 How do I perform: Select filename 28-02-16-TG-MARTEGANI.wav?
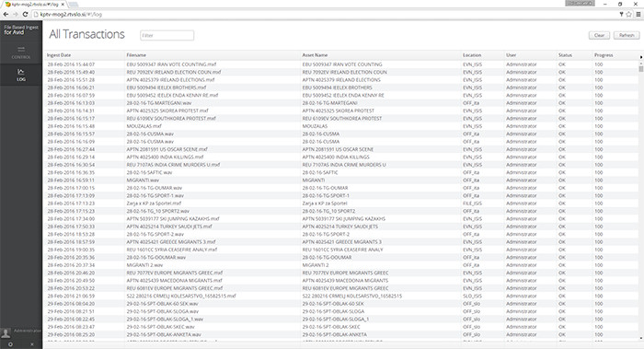tap(159, 103)
